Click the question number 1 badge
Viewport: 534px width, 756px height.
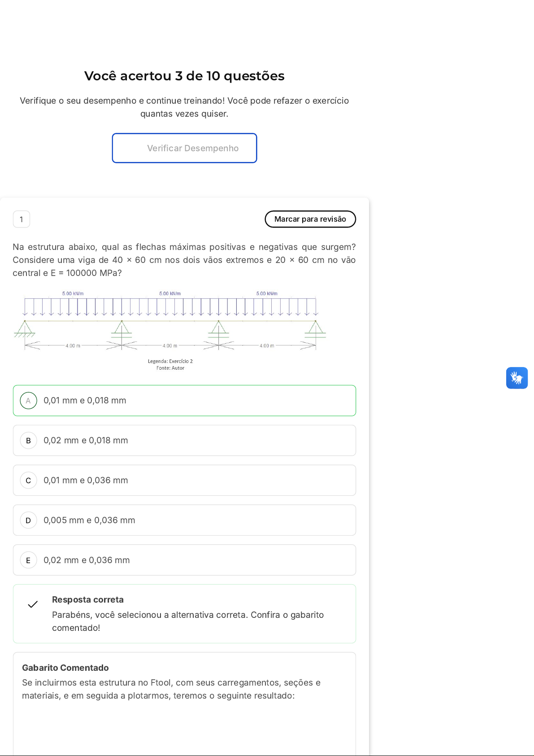click(x=22, y=219)
